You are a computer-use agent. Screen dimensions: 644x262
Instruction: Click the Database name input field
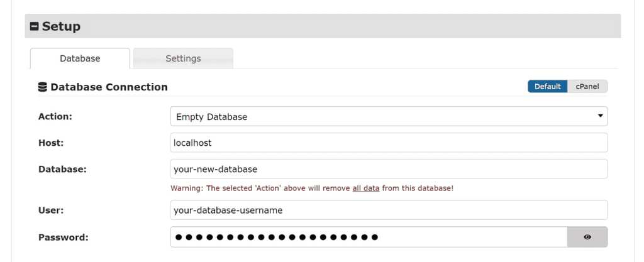[388, 169]
